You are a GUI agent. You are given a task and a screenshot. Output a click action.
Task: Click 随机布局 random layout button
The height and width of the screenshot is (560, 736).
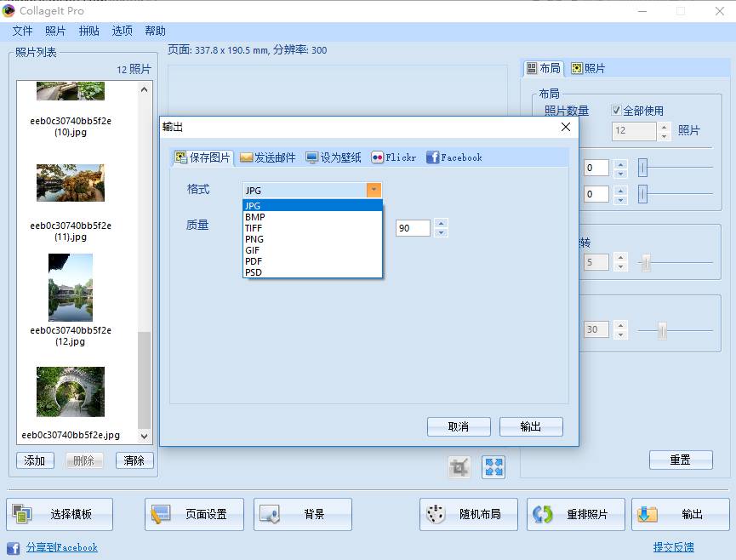tap(469, 514)
